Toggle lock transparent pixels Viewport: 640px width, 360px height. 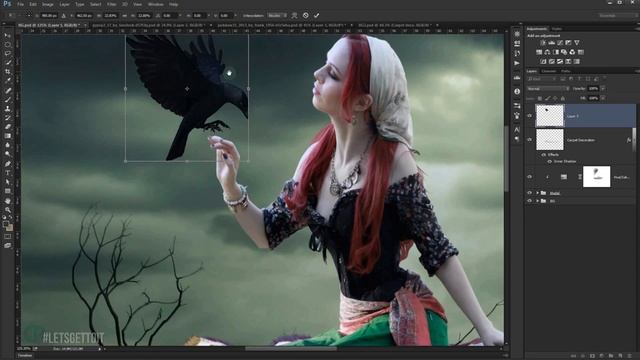540,98
